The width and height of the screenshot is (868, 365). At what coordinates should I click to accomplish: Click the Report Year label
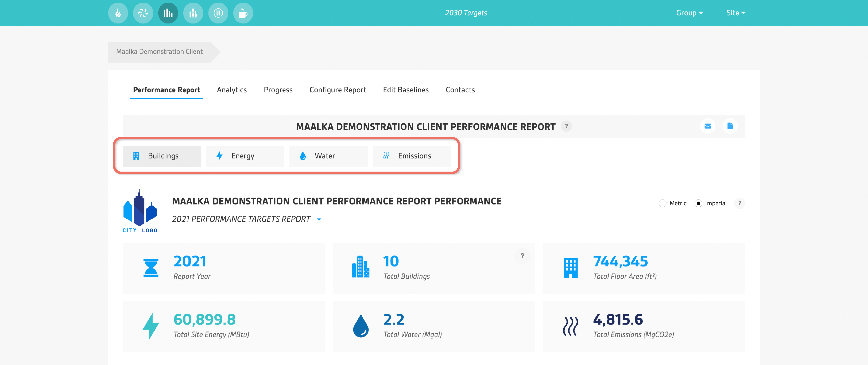tap(192, 276)
